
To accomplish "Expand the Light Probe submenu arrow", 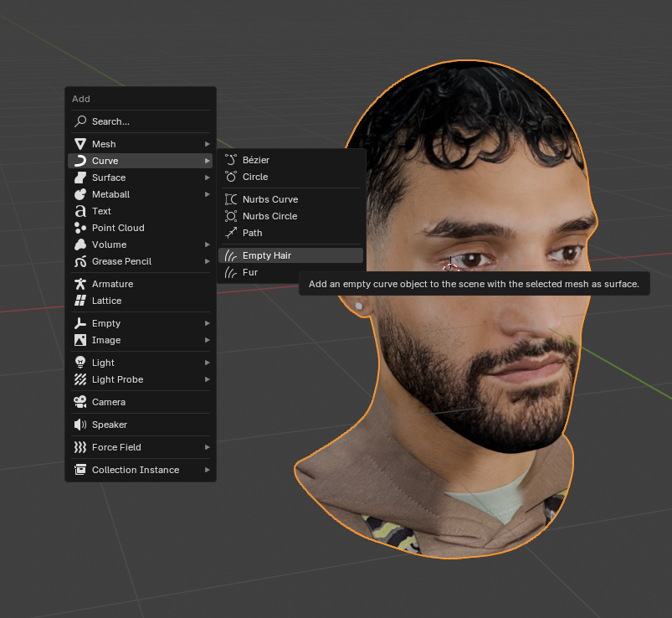I will click(x=208, y=379).
